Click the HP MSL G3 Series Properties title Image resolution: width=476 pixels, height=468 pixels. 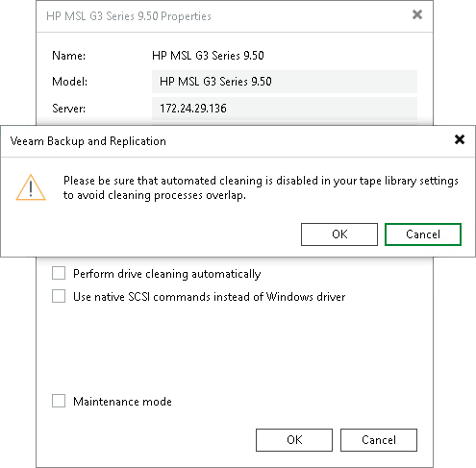click(x=129, y=16)
